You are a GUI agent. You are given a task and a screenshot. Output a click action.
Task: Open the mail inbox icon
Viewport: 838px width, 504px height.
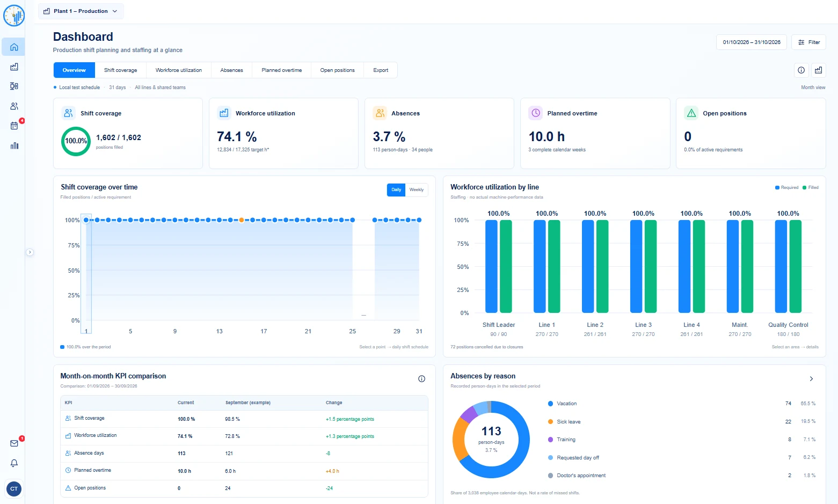tap(14, 443)
